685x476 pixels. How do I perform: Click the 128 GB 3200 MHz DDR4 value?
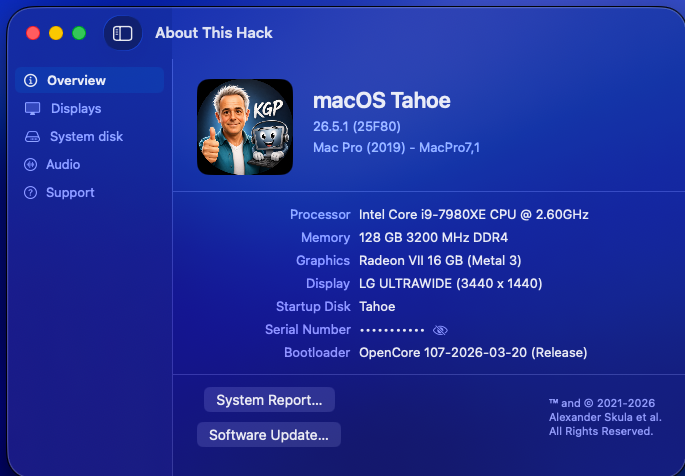click(433, 238)
